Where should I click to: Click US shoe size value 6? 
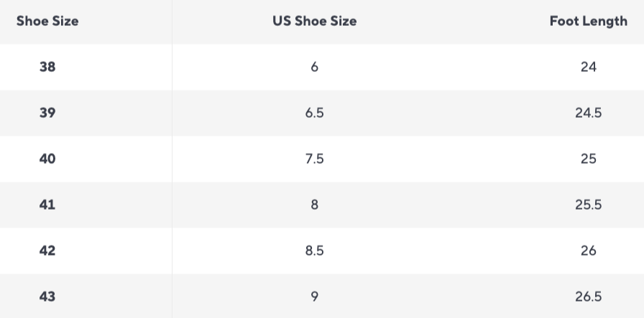point(315,67)
